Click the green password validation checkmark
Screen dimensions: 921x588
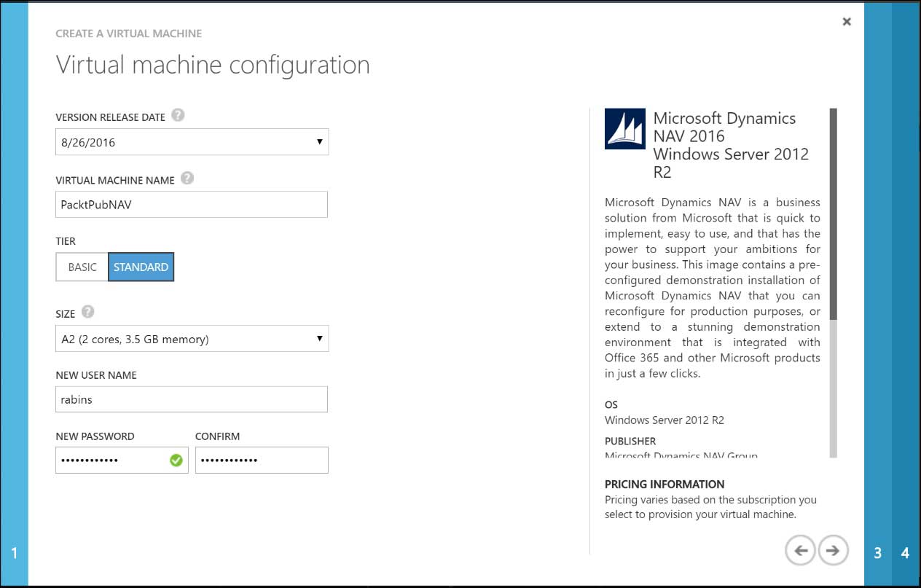(174, 460)
